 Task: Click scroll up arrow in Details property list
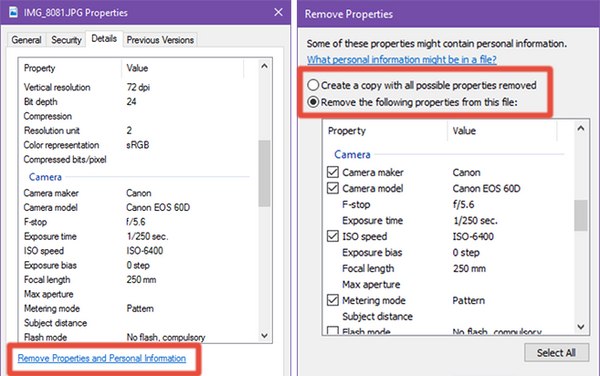[264, 66]
